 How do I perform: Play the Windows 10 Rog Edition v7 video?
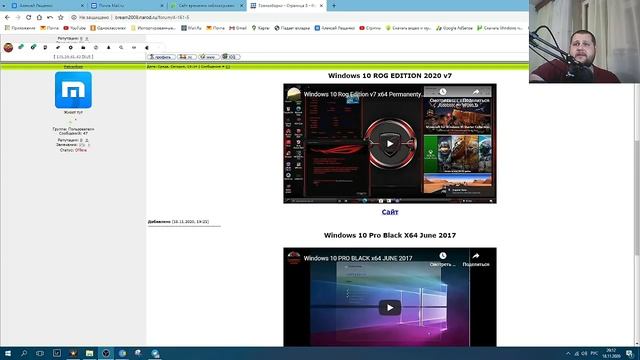pyautogui.click(x=390, y=143)
